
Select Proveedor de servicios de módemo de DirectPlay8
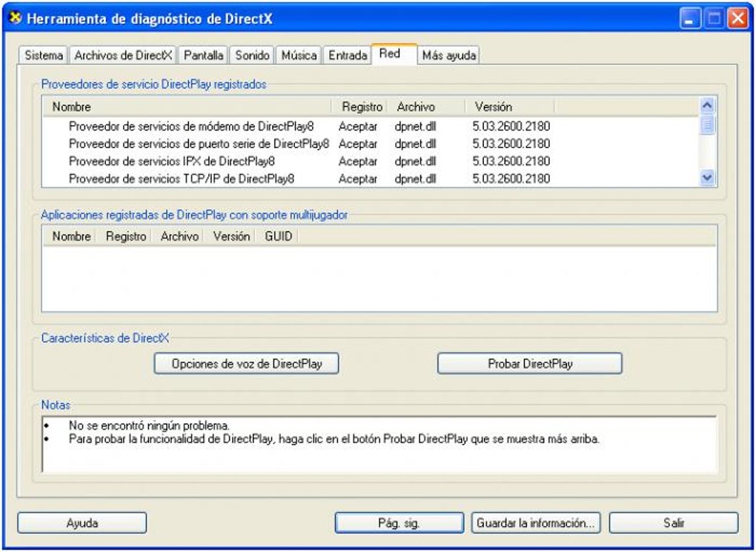coord(191,126)
